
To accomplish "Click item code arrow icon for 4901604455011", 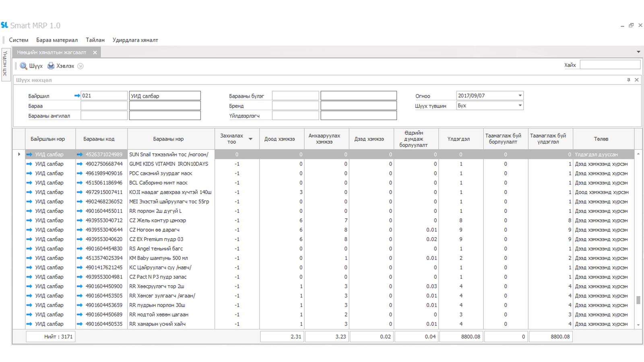I will pyautogui.click(x=80, y=211).
